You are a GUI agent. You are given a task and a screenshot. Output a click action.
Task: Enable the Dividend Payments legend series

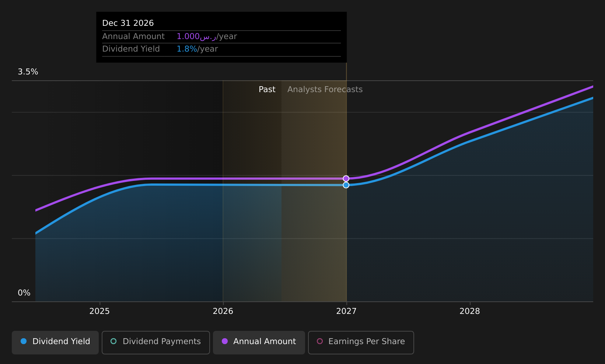[x=156, y=343]
